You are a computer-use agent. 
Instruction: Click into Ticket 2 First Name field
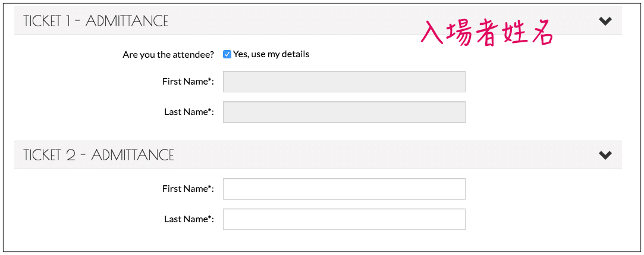click(344, 189)
